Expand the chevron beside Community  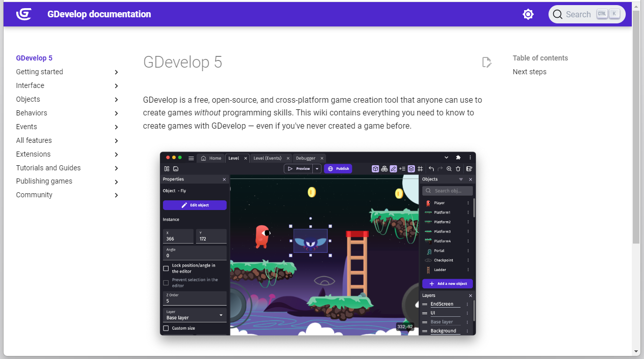tap(116, 195)
